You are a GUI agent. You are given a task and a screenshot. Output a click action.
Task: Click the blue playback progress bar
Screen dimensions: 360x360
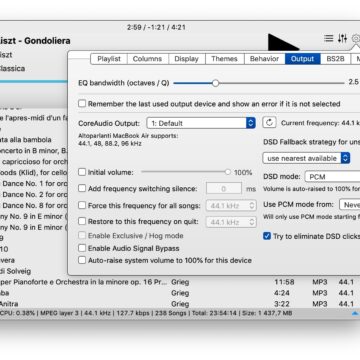click(34, 81)
